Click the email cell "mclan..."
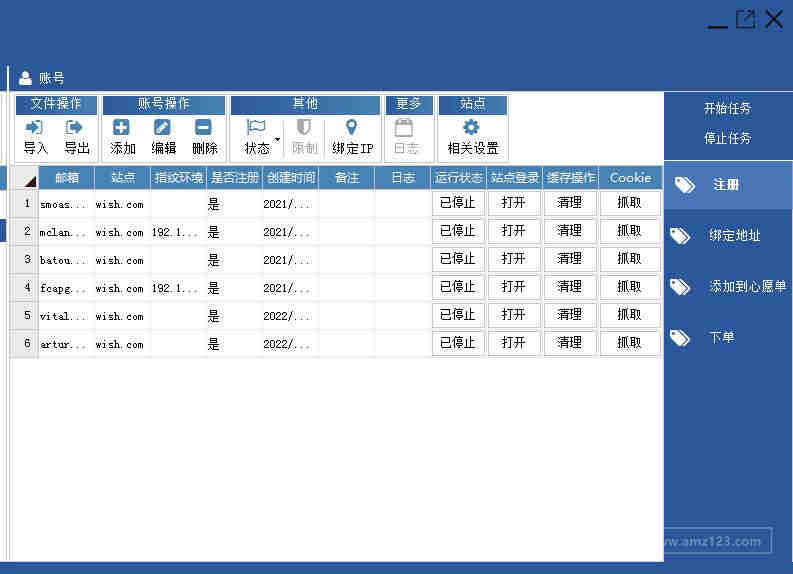793x574 pixels. click(x=67, y=232)
